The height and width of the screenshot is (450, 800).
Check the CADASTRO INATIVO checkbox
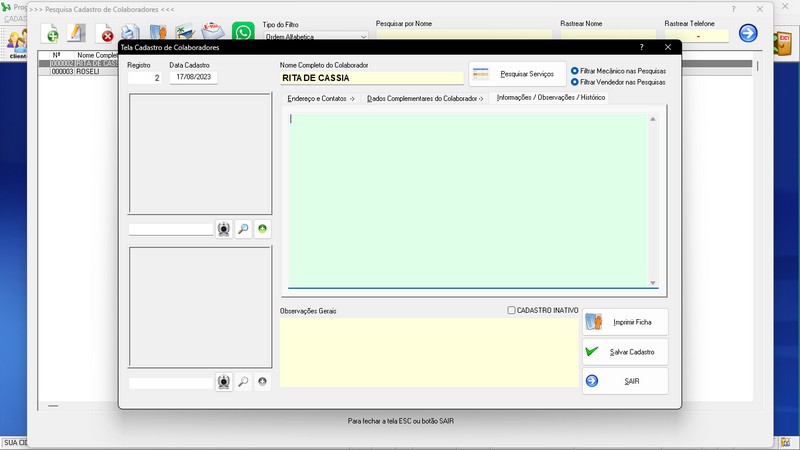click(x=512, y=310)
